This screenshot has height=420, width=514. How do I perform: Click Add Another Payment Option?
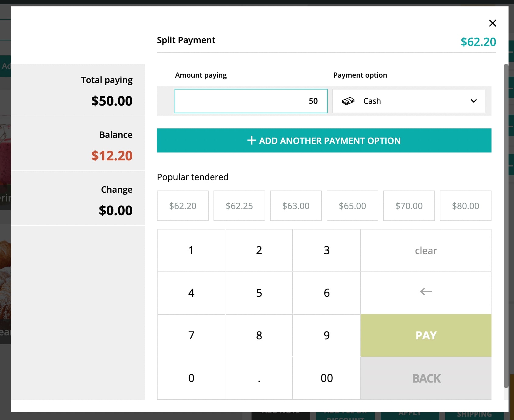coord(324,140)
